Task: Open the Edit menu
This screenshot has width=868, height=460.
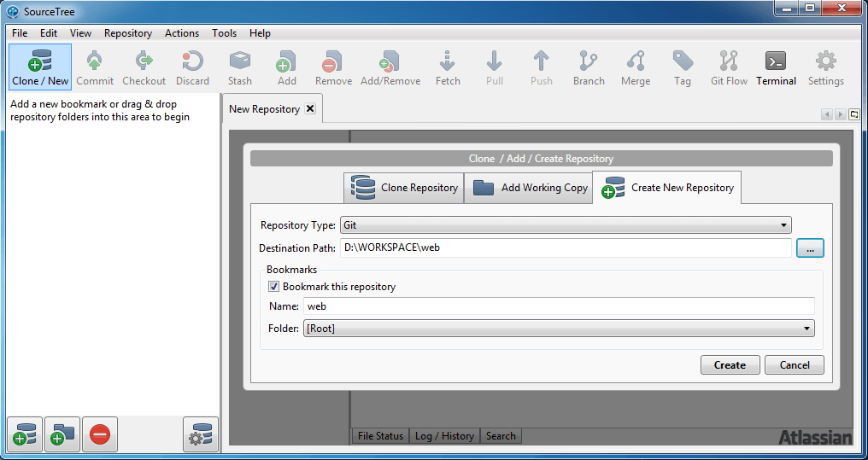Action: tap(48, 33)
